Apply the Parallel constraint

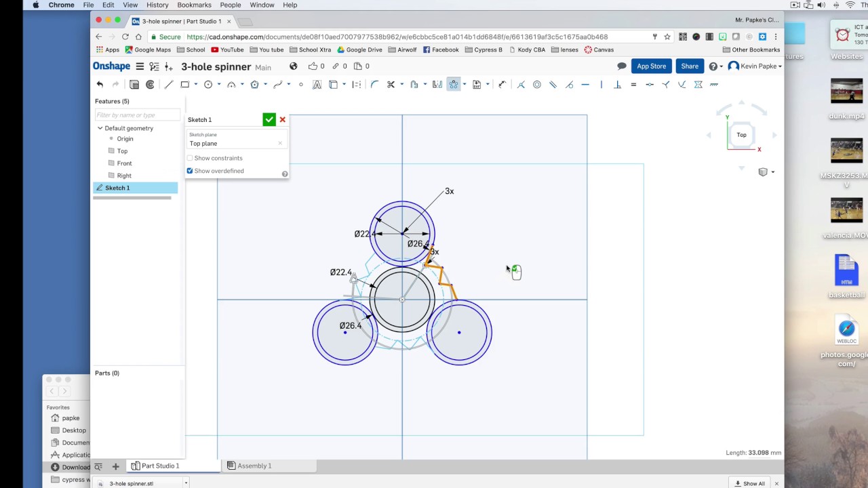(553, 85)
